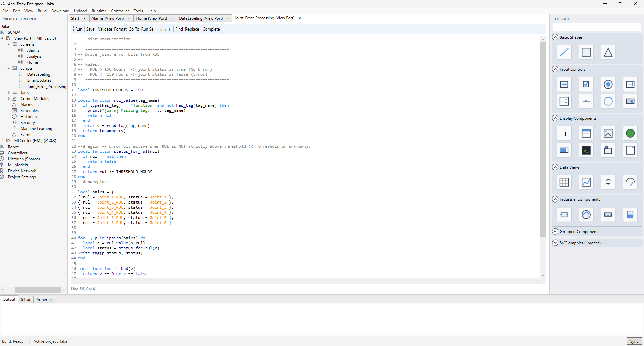Expand the Grouped Components section
644x346 pixels.
pos(555,232)
